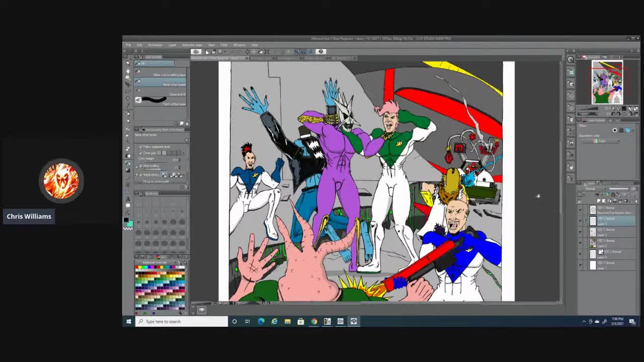Select the Eyedropper tool
The image size is (644, 362).
pos(128,105)
